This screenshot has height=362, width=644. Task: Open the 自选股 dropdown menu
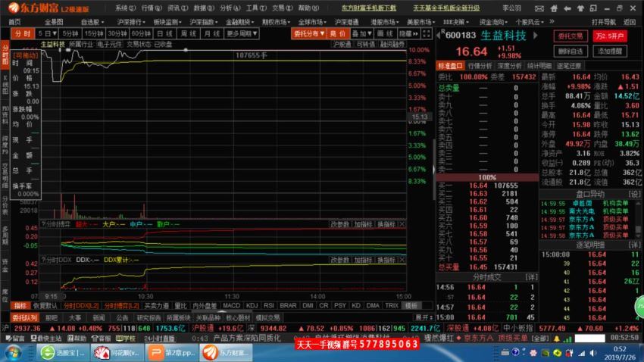92,22
